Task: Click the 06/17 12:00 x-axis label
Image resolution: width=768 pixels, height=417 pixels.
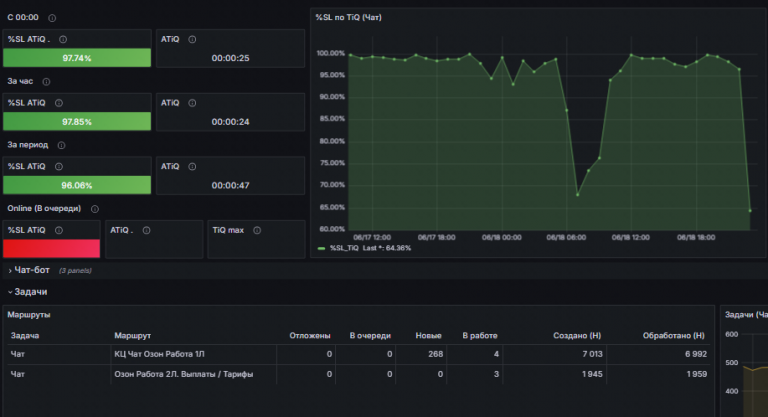Action: coord(372,238)
